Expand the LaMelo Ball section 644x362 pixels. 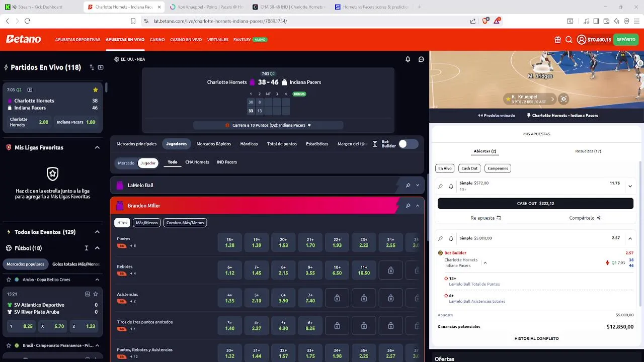(418, 185)
